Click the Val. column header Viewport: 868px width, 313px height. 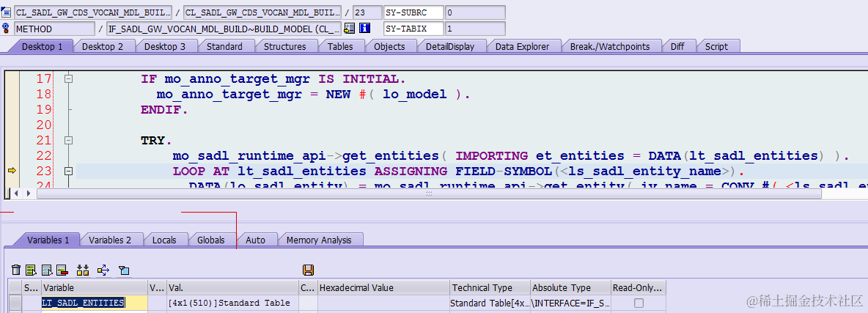tap(232, 287)
